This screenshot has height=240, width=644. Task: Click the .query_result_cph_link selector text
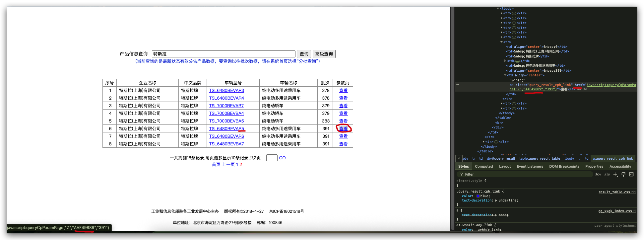[x=478, y=192]
